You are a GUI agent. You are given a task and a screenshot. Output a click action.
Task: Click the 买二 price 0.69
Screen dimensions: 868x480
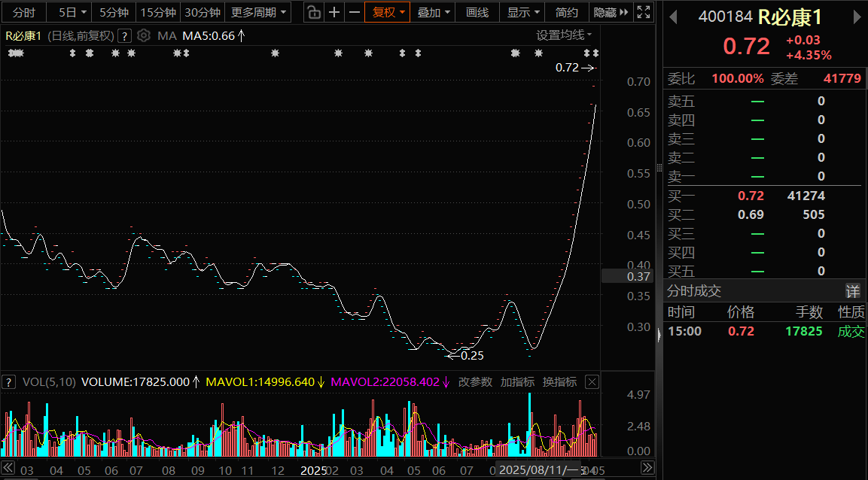[750, 214]
